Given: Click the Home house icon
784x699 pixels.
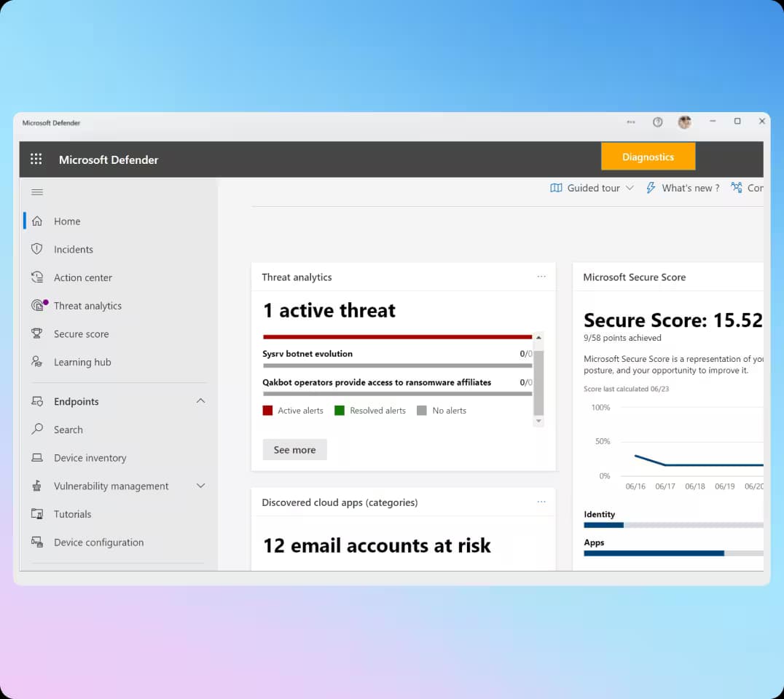Looking at the screenshot, I should tap(37, 221).
